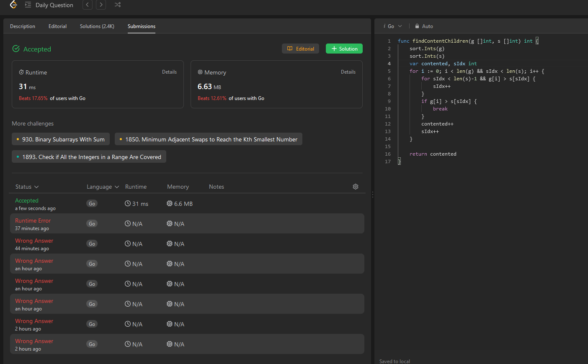
Task: Click the Accepted checkmark icon
Action: (x=16, y=49)
